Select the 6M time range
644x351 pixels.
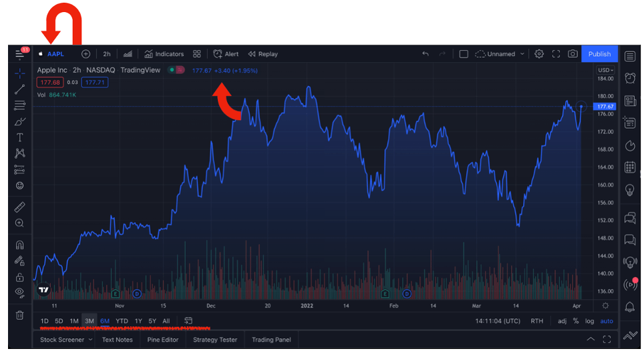[105, 321]
